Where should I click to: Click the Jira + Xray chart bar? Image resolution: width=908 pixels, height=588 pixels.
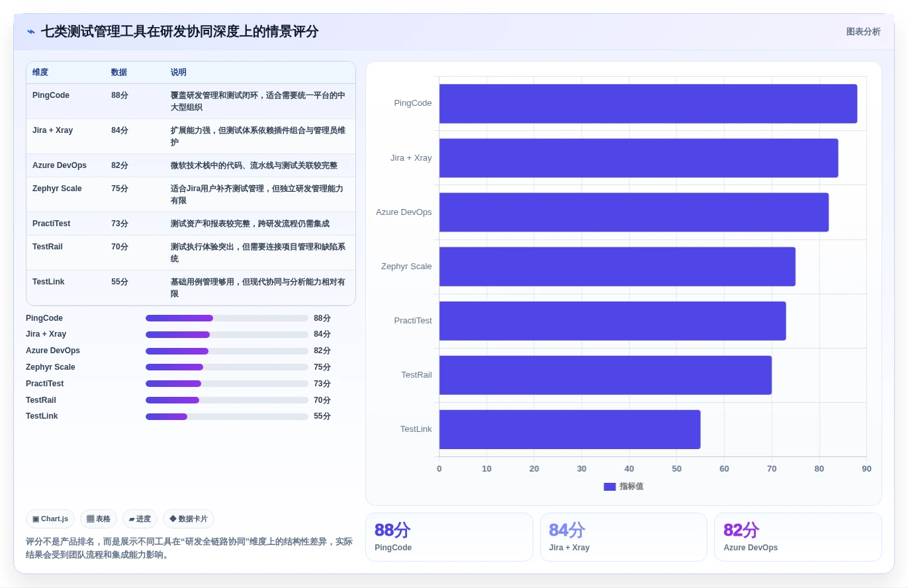(x=639, y=158)
